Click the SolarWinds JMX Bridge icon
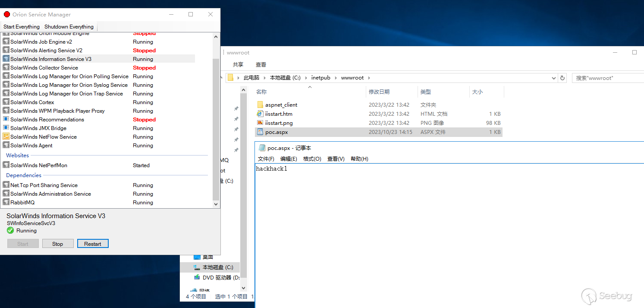The width and height of the screenshot is (644, 308). coord(6,128)
